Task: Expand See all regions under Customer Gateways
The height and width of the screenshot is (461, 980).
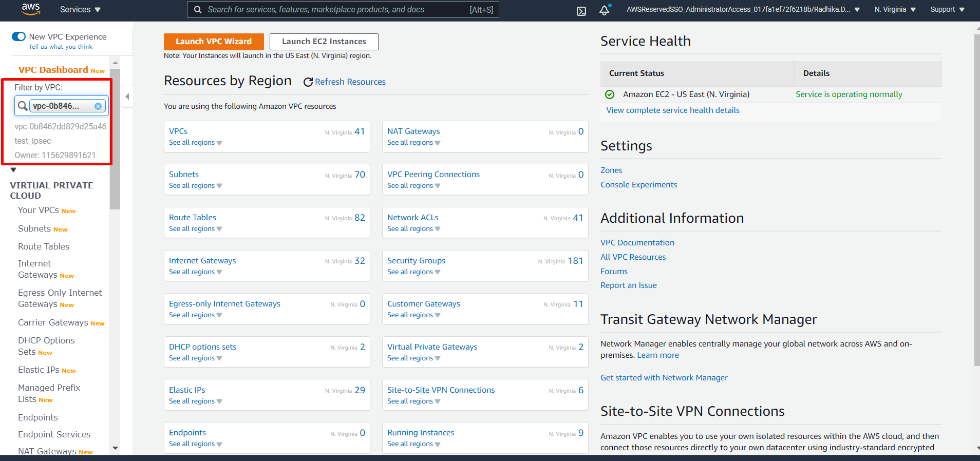Action: tap(414, 315)
